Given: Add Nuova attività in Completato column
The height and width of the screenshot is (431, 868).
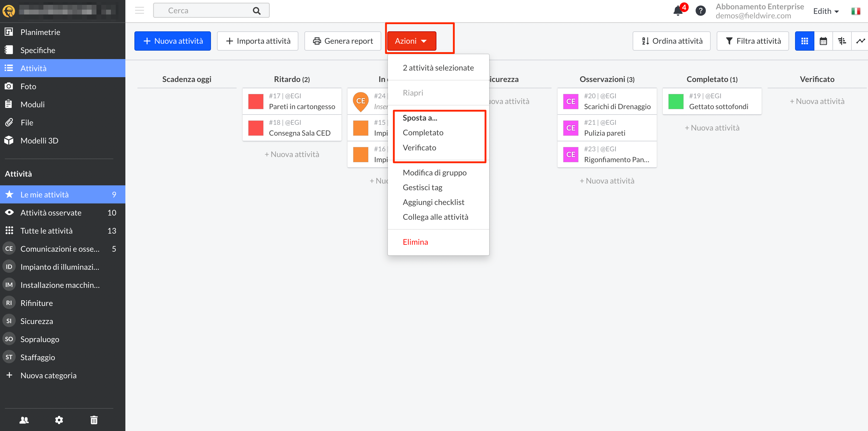Looking at the screenshot, I should [x=712, y=128].
